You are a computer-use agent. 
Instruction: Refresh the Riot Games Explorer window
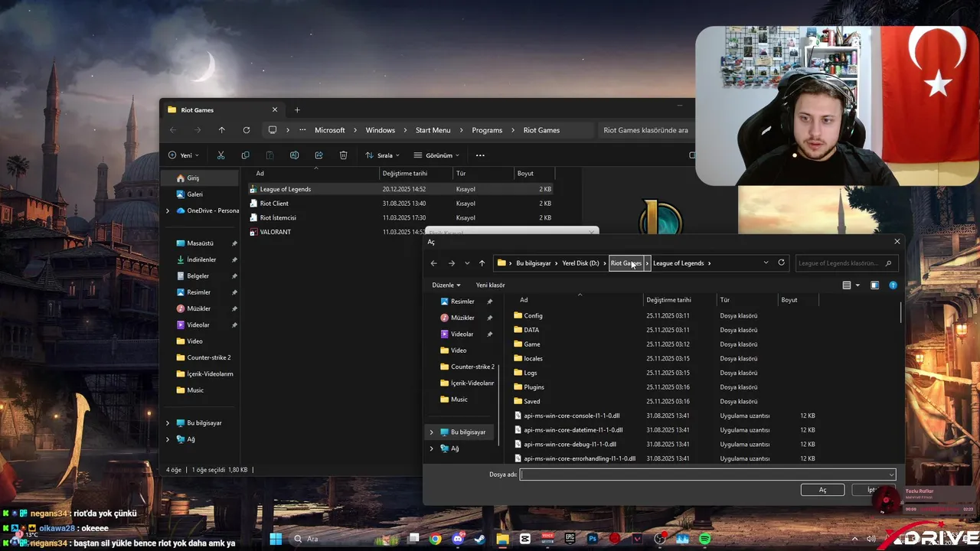[246, 130]
